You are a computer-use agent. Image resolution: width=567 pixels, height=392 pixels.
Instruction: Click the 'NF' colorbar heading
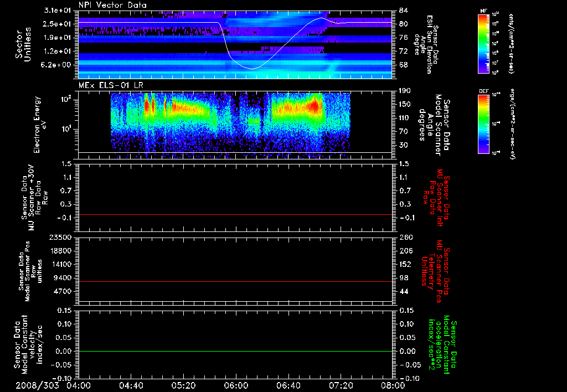[x=484, y=11]
